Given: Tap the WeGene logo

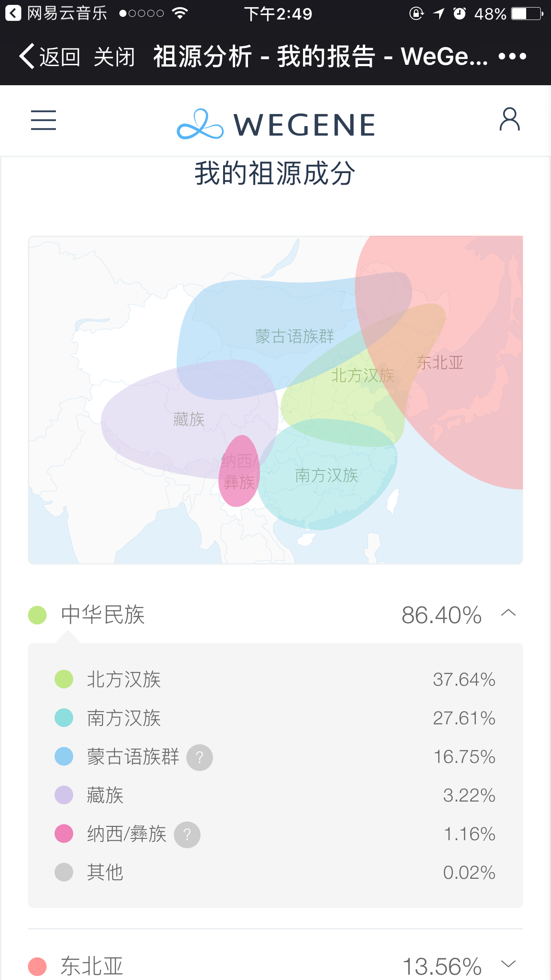Looking at the screenshot, I should 275,124.
